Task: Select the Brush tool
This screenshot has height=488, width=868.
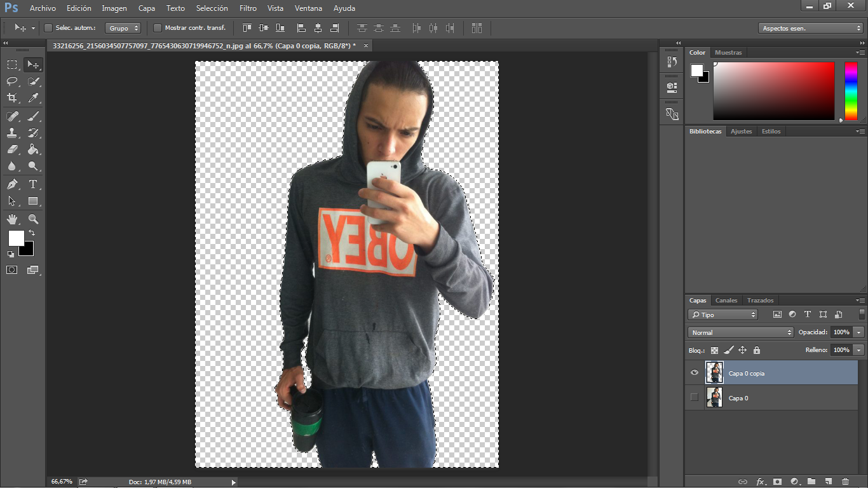Action: click(x=33, y=116)
